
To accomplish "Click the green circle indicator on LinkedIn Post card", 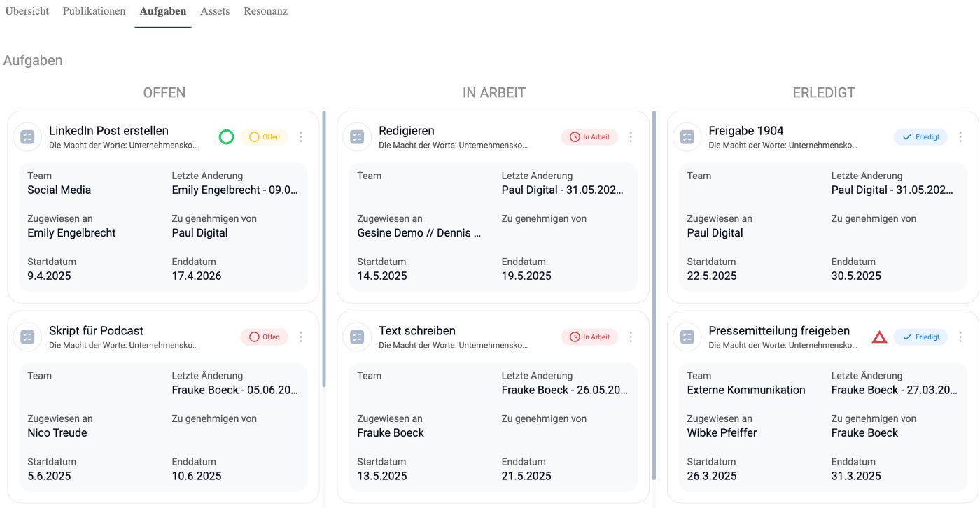I will [x=226, y=137].
